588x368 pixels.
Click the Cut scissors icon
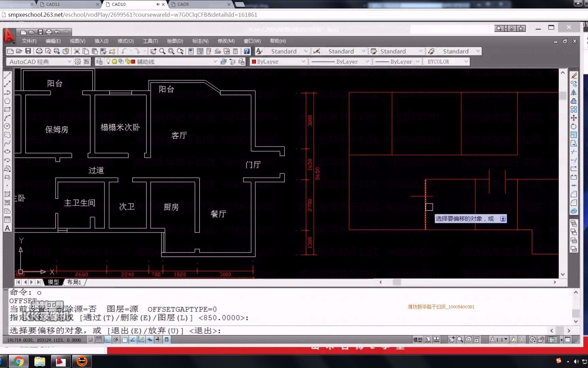pos(77,51)
